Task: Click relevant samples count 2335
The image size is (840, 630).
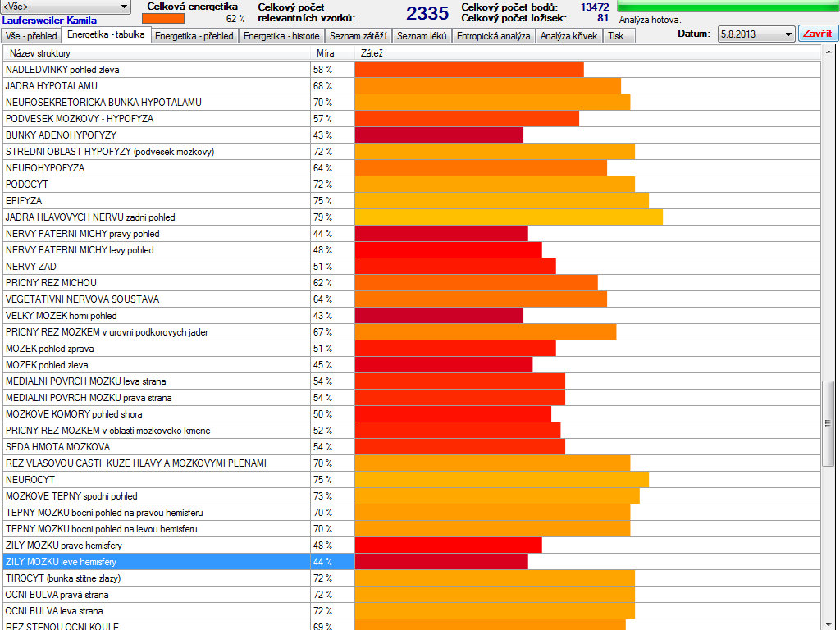Action: tap(427, 13)
